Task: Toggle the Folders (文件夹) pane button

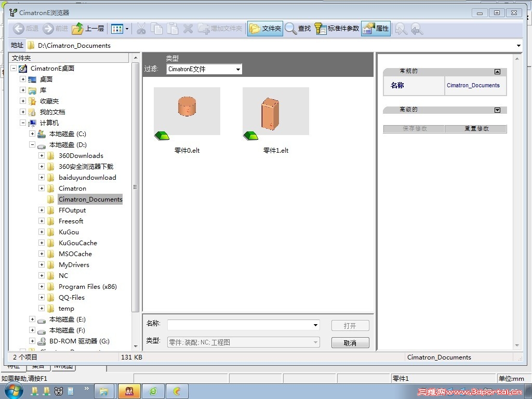Action: pyautogui.click(x=265, y=29)
